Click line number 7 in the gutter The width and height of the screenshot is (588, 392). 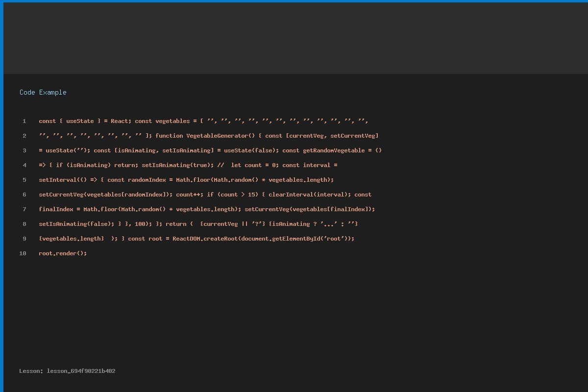tap(24, 209)
